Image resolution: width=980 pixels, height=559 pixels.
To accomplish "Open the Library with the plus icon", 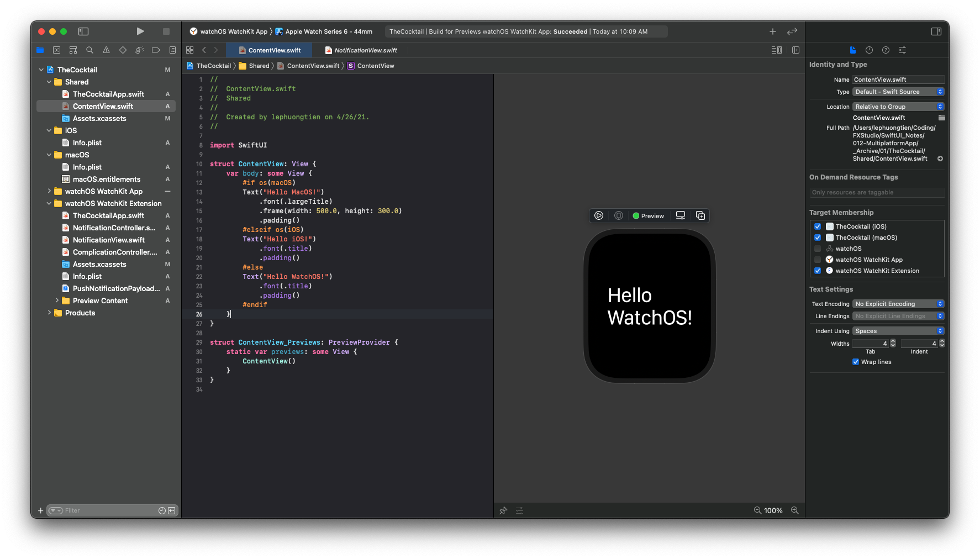I will [x=773, y=31].
